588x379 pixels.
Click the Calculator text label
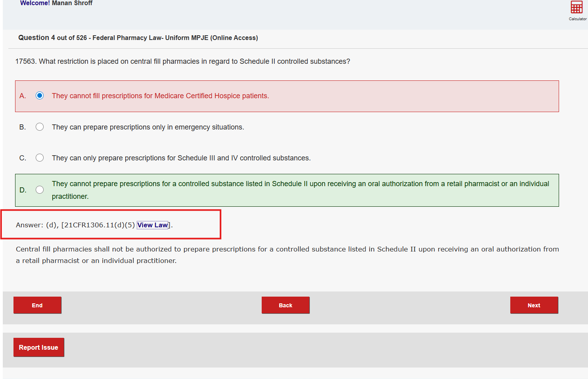coord(577,19)
